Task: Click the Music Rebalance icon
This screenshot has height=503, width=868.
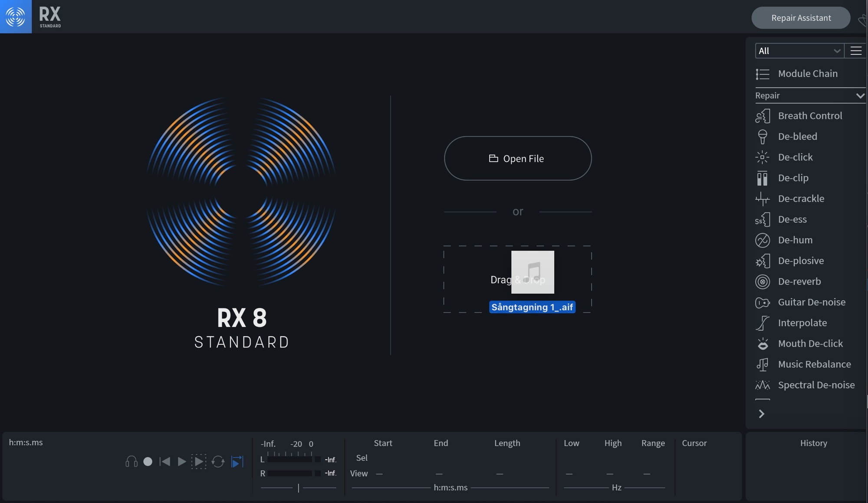Action: 763,364
